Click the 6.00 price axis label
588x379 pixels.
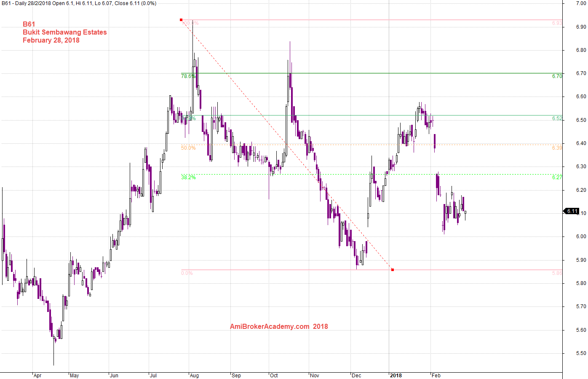click(581, 237)
